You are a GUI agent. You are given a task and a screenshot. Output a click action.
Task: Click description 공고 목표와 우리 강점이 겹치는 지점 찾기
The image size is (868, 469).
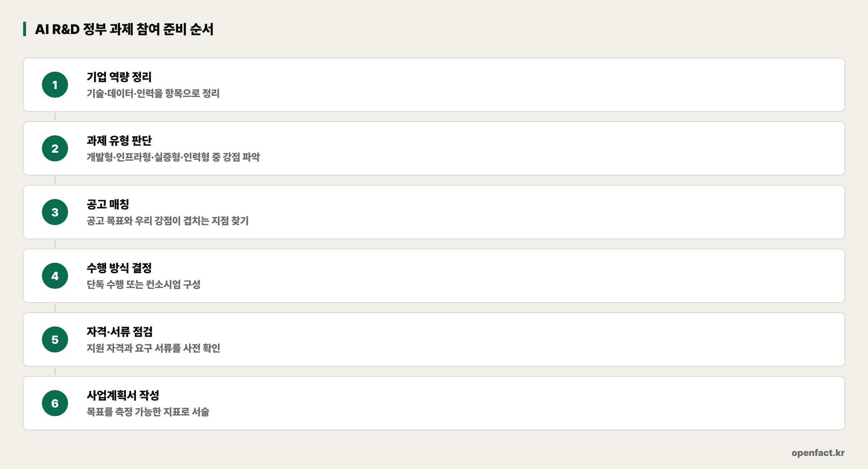click(x=167, y=221)
